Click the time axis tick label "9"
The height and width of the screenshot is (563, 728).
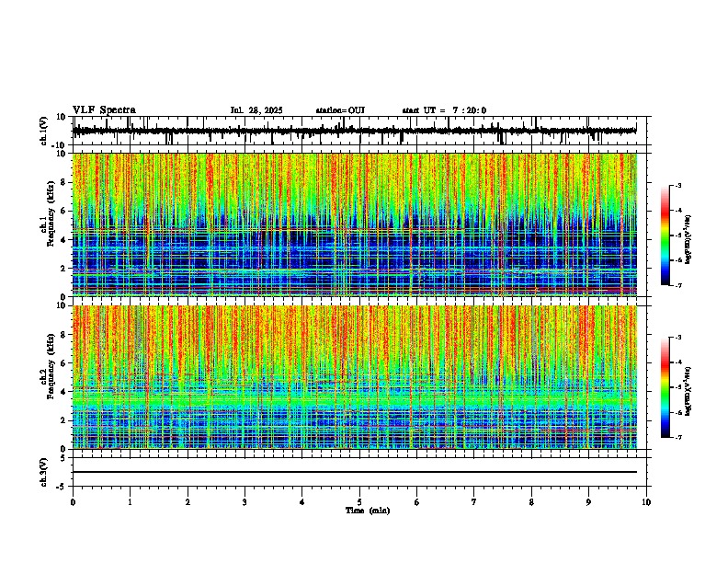click(588, 502)
